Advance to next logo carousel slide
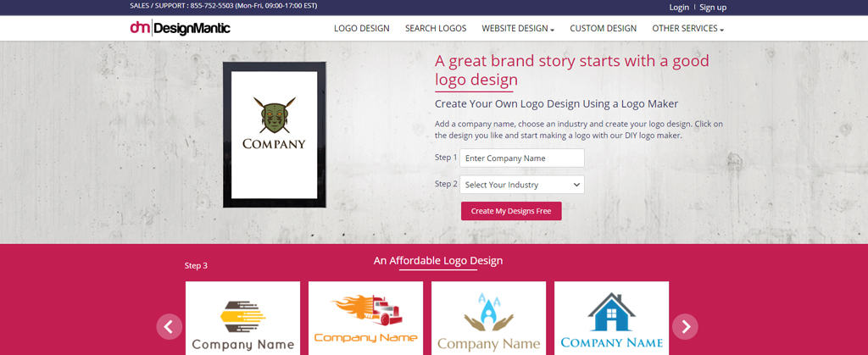Screen dimensions: 868x355 pyautogui.click(x=685, y=327)
